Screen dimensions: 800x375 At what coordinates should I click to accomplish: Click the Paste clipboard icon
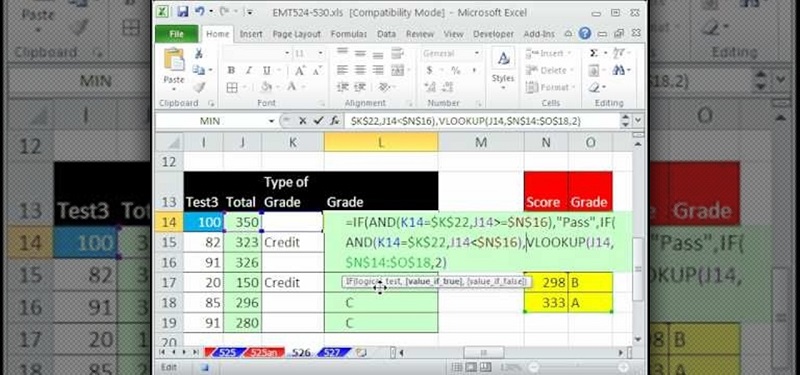click(x=173, y=61)
